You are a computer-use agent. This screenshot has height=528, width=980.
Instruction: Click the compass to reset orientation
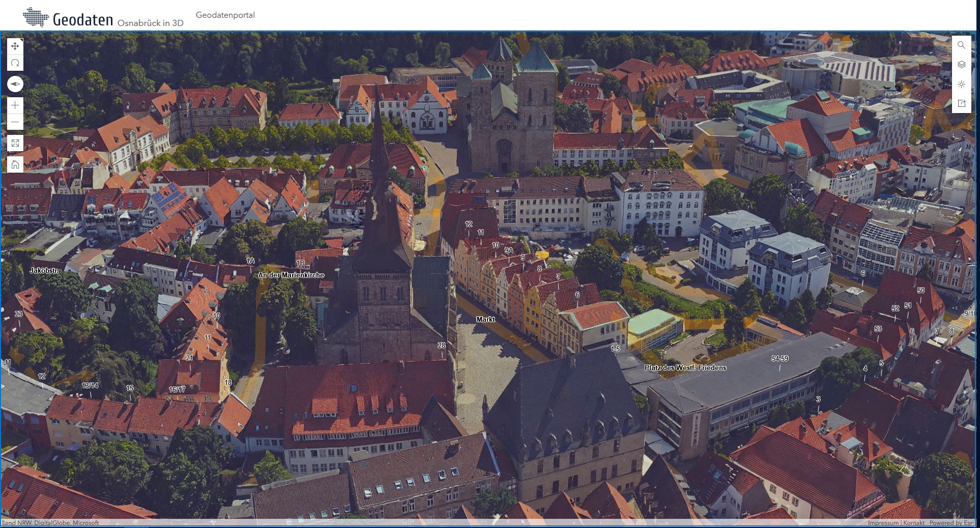click(x=15, y=84)
